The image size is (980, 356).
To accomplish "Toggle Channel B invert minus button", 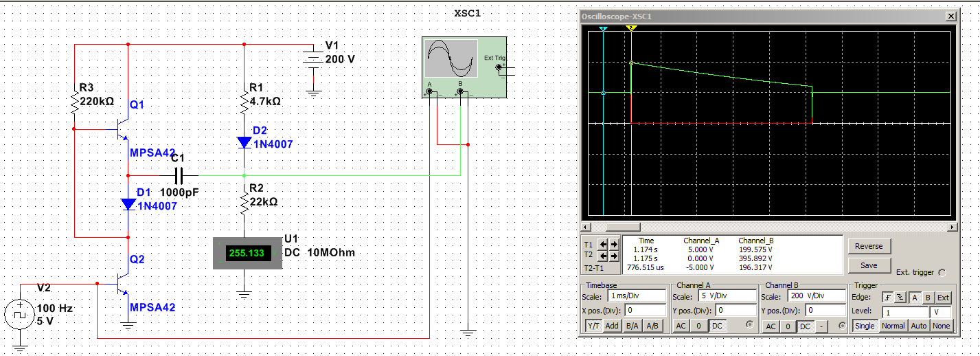I will point(822,326).
